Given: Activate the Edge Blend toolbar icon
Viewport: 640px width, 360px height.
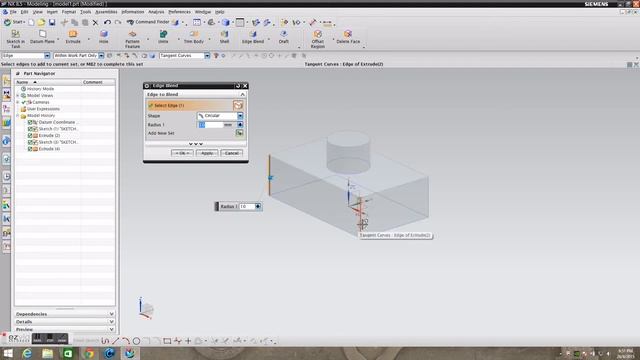Looking at the screenshot, I should [253, 34].
